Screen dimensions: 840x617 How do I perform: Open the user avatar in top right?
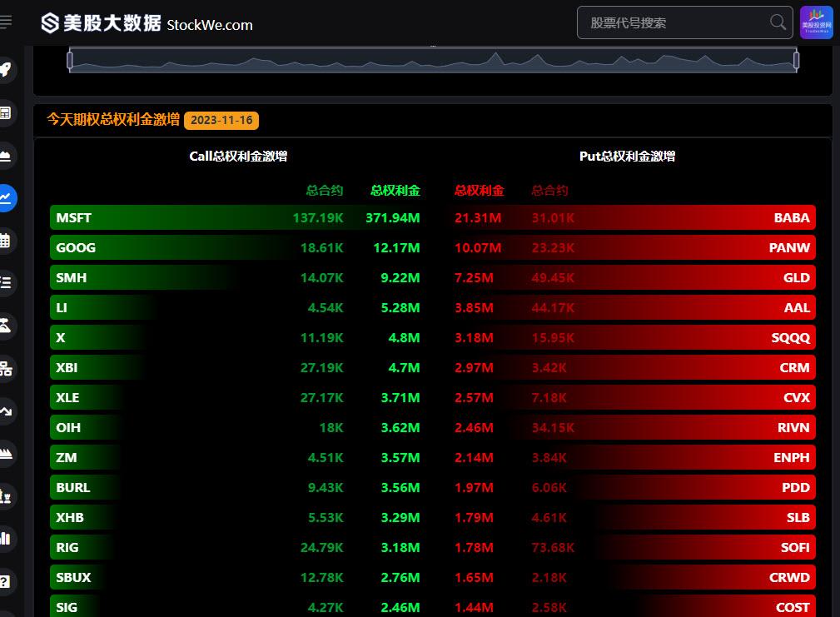pyautogui.click(x=817, y=22)
